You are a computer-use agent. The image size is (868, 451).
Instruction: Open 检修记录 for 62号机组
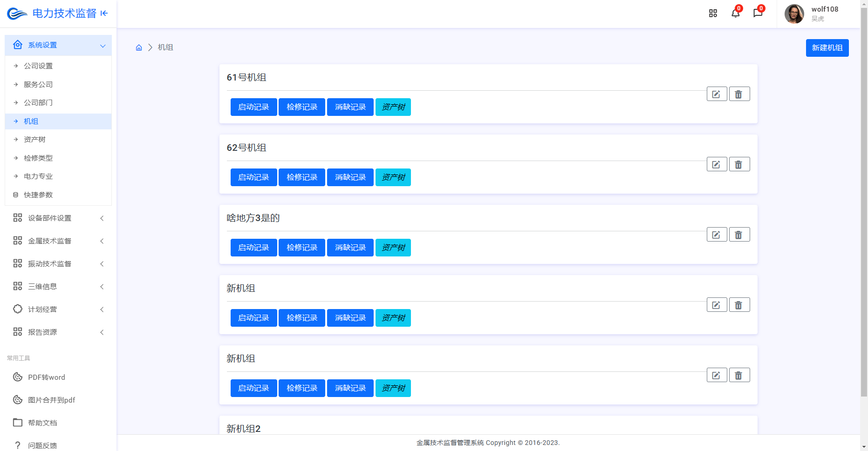tap(302, 177)
